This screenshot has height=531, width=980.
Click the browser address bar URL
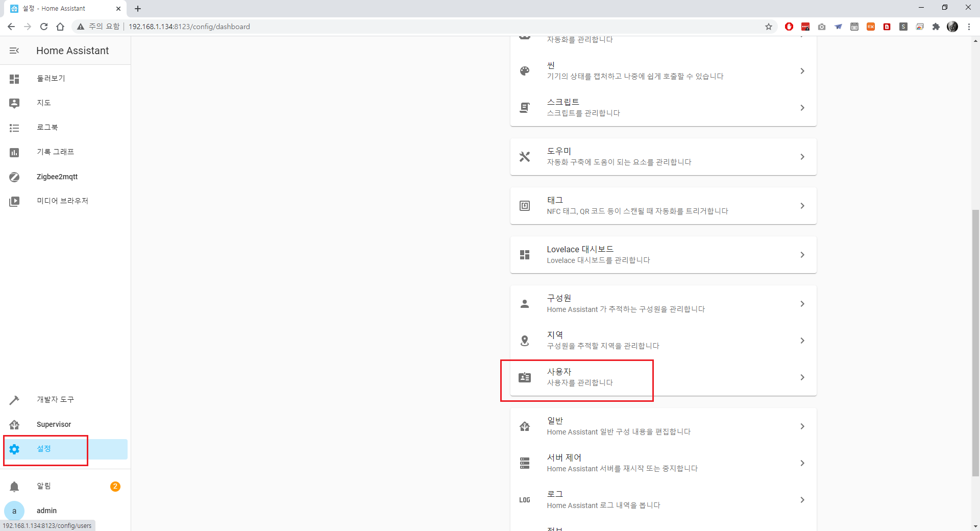click(x=189, y=27)
